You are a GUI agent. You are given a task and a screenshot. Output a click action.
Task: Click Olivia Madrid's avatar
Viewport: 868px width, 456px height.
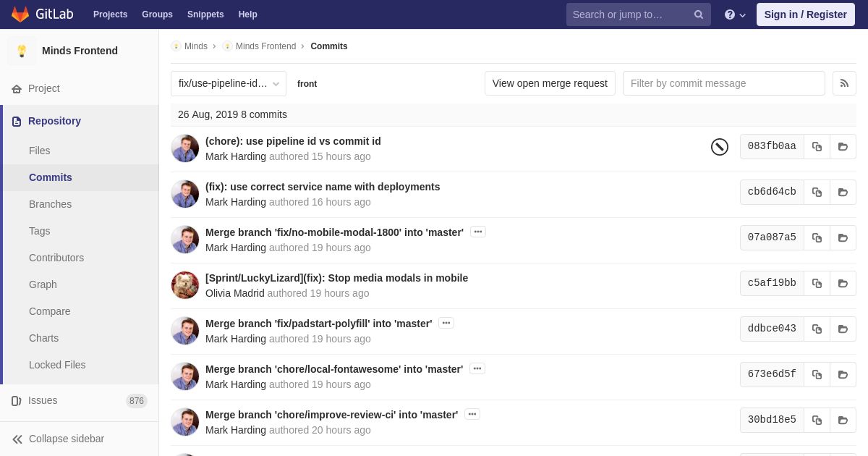[185, 285]
